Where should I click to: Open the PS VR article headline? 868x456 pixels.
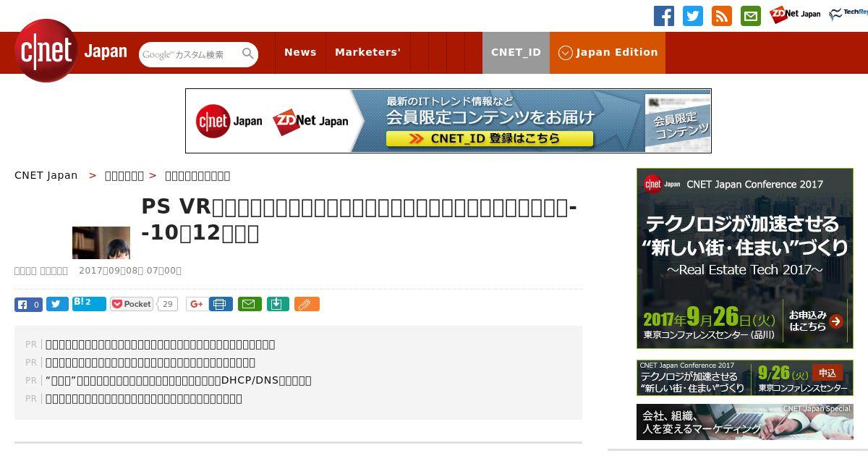[x=359, y=220]
